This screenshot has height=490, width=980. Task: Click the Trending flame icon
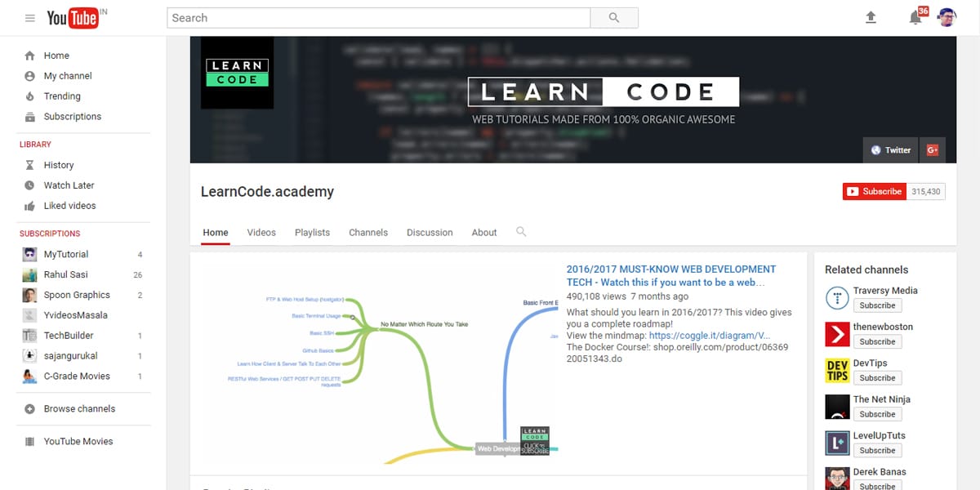point(30,96)
